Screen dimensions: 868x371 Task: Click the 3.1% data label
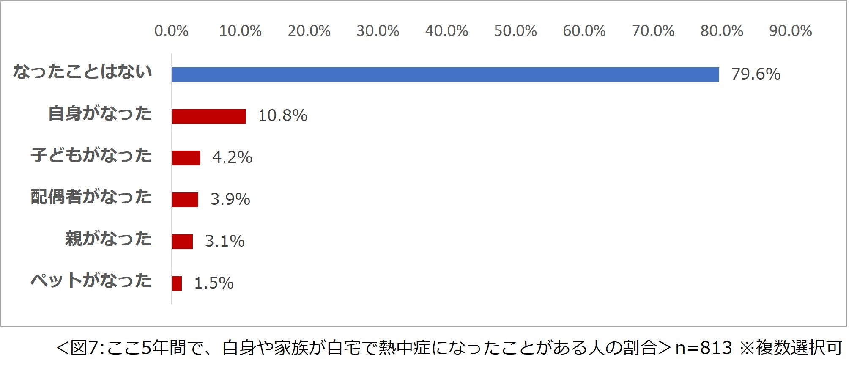225,241
